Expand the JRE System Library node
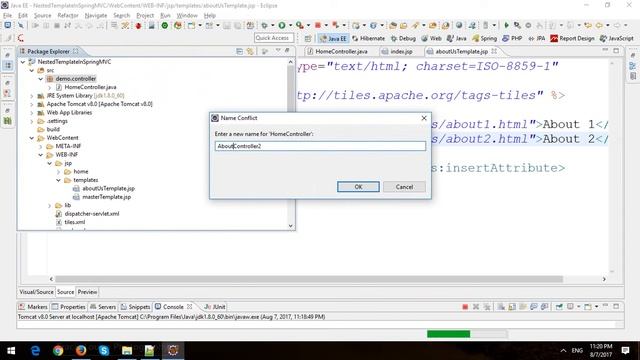Image resolution: width=640 pixels, height=360 pixels. pos(32,96)
